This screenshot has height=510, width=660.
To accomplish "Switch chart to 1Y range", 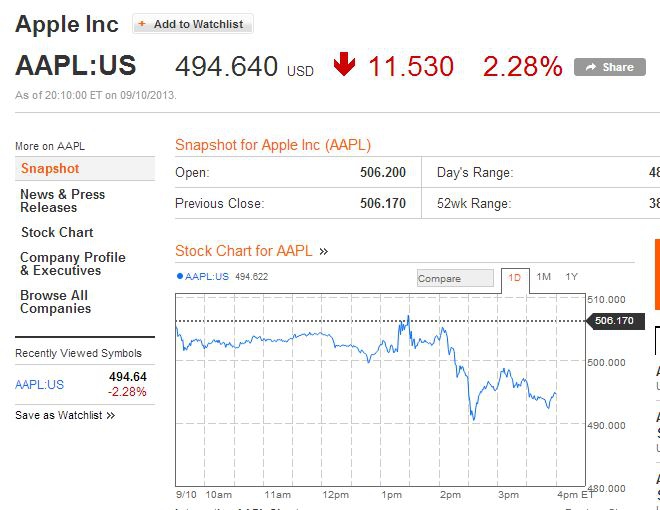I will coord(571,277).
